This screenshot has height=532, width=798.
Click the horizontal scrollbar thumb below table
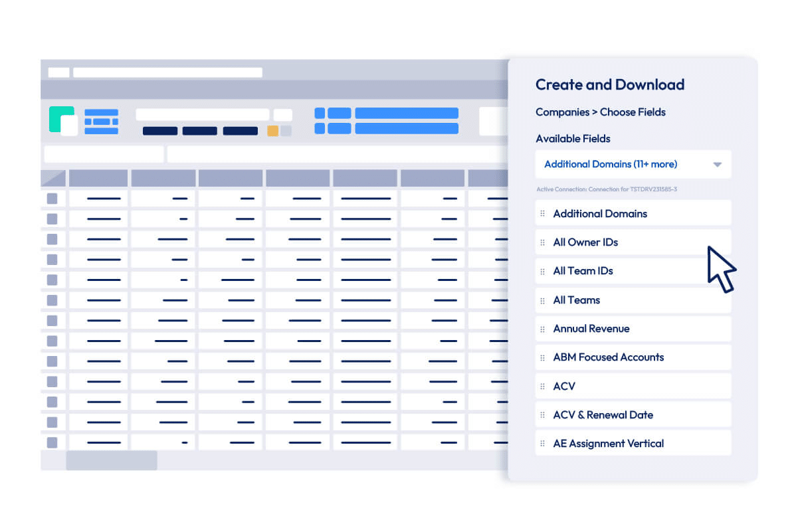click(x=112, y=460)
